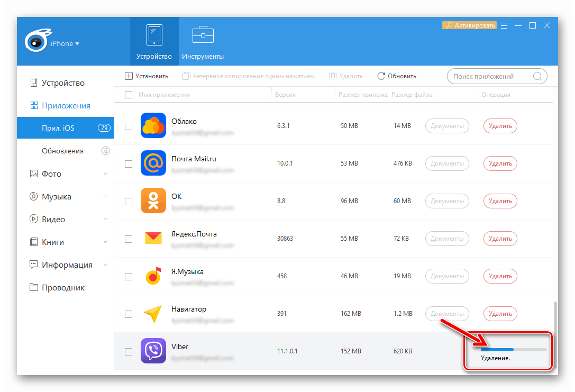The width and height of the screenshot is (575, 392).
Task: Click the Информация sidebar icon
Action: click(x=34, y=265)
